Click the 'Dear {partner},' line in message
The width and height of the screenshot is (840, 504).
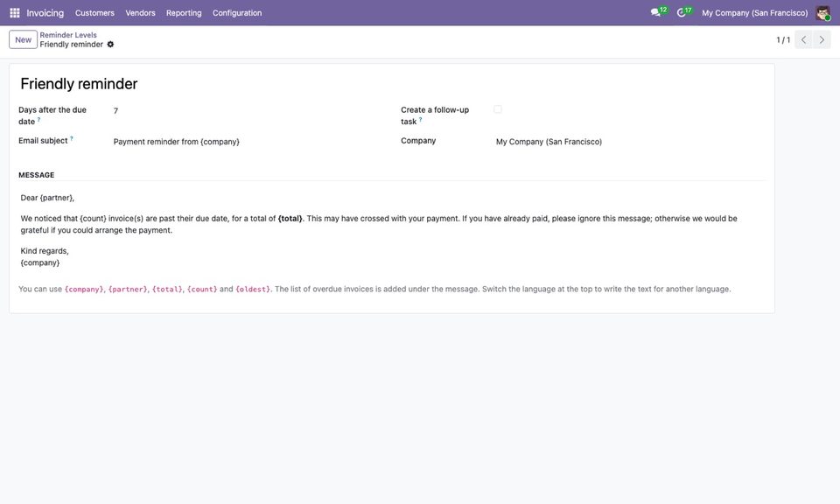point(47,198)
